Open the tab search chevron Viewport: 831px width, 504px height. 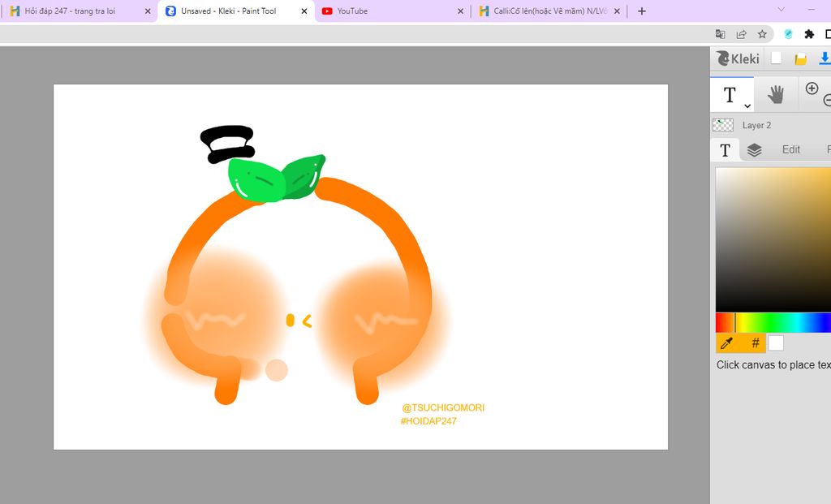pyautogui.click(x=781, y=10)
